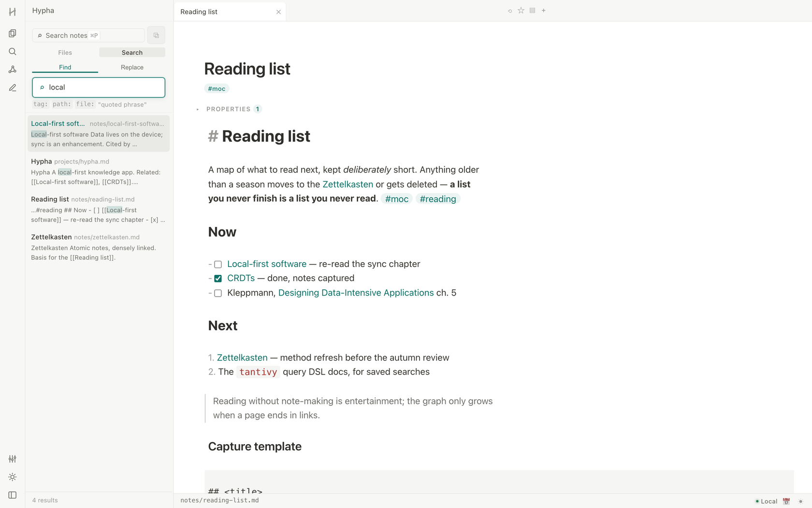This screenshot has width=812, height=508.
Task: Open Designing Data-Intensive Applications link
Action: point(356,293)
